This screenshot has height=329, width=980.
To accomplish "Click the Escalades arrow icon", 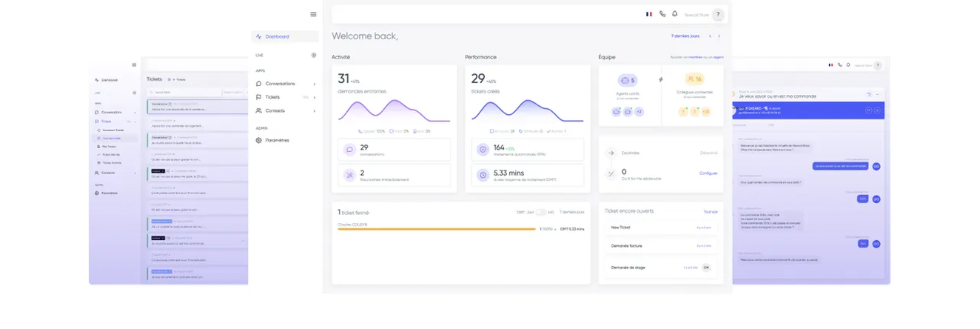I will point(611,153).
